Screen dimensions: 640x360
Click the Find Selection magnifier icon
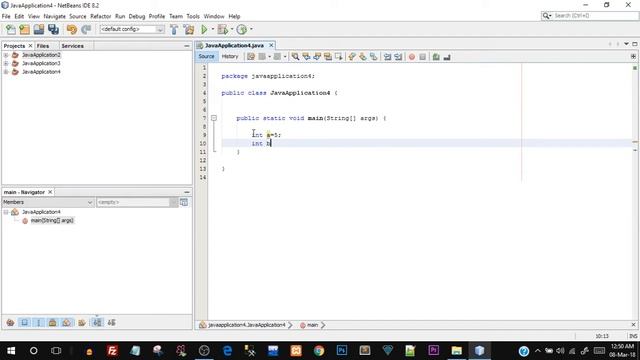tap(295, 57)
